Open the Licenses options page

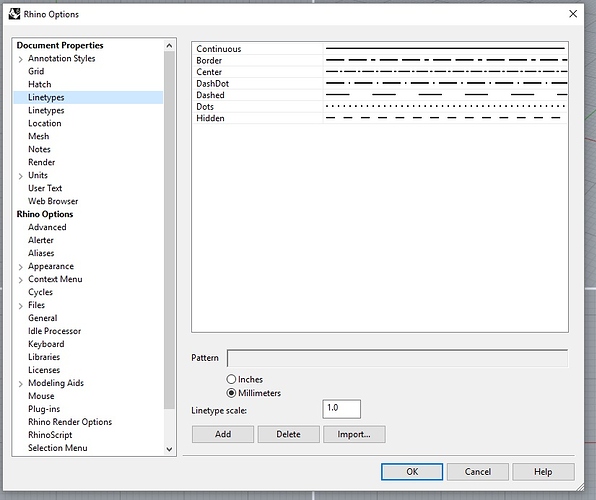[x=44, y=370]
